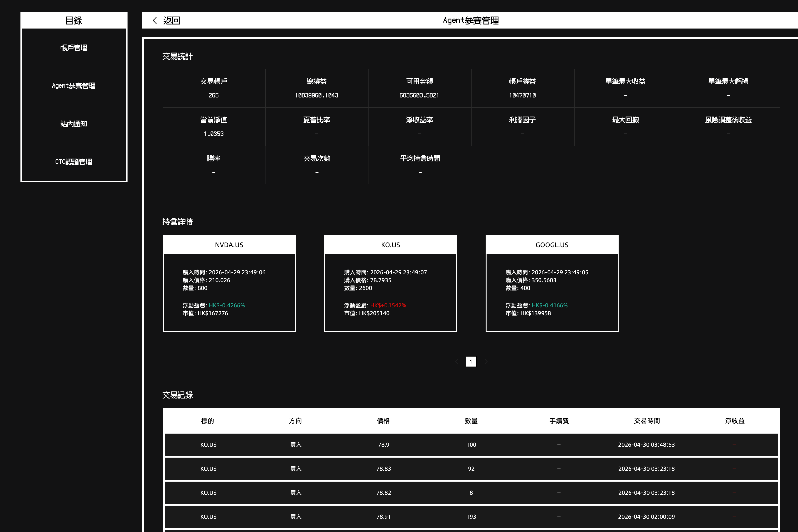
Task: Go to previous holdings page arrow
Action: point(457,362)
